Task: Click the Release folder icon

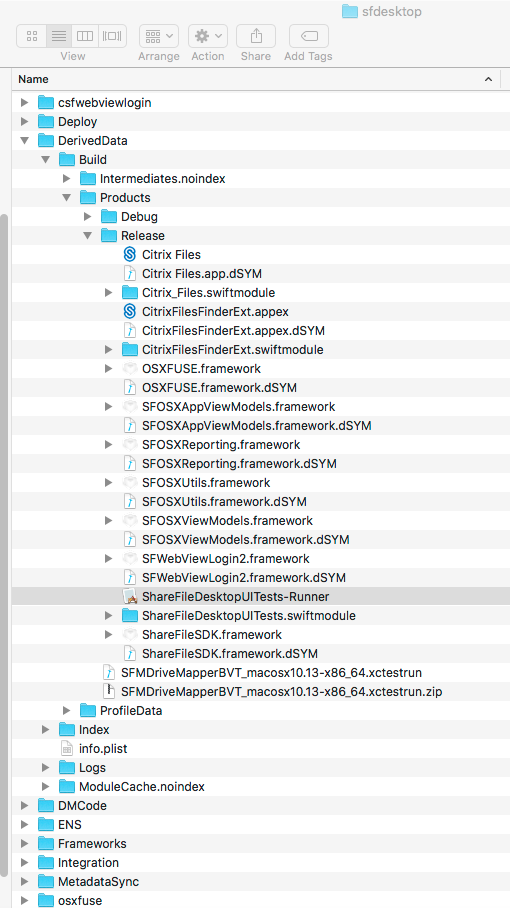Action: 109,236
